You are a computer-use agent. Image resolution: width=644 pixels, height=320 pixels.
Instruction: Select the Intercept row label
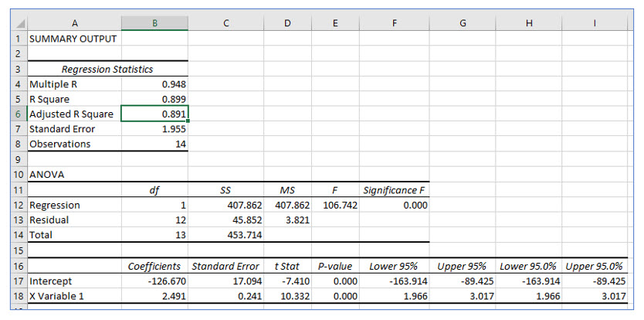point(74,281)
